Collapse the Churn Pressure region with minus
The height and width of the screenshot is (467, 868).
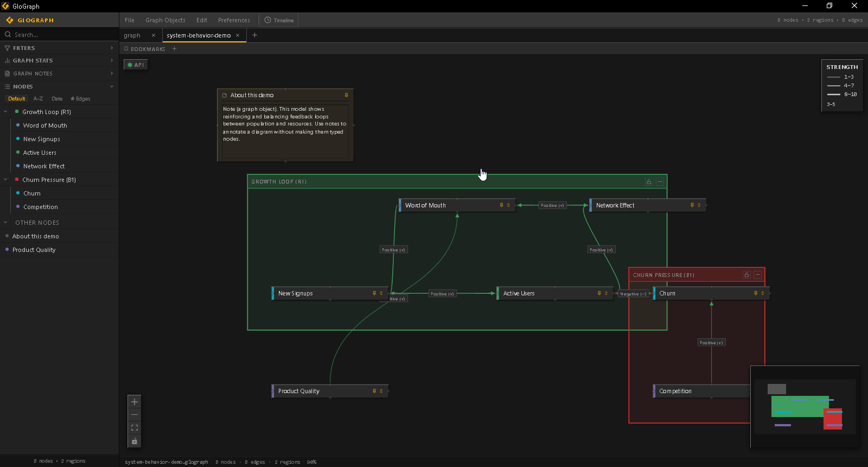click(757, 275)
